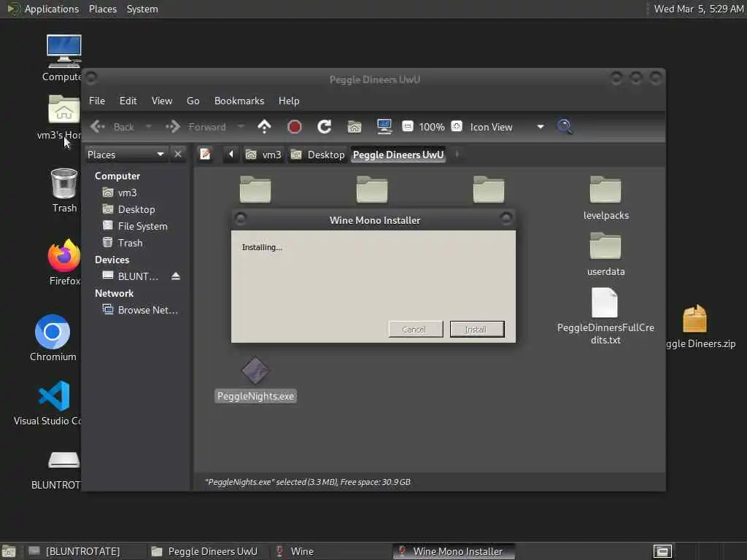Image resolution: width=747 pixels, height=560 pixels.
Task: Open the Edit menu
Action: pyautogui.click(x=128, y=101)
